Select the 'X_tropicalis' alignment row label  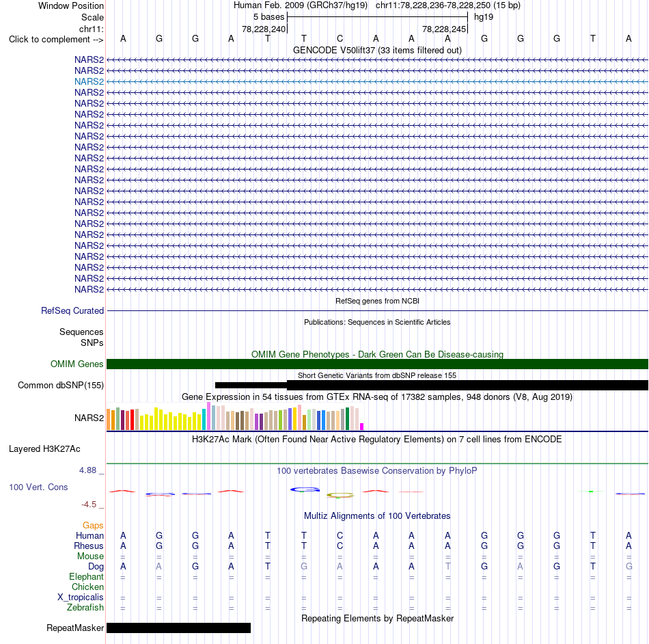pos(81,598)
